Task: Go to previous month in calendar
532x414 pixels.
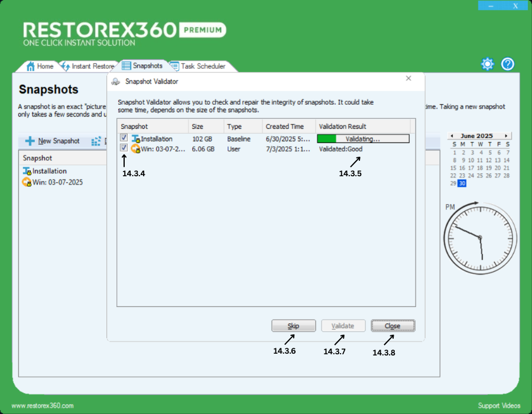Action: pyautogui.click(x=450, y=135)
